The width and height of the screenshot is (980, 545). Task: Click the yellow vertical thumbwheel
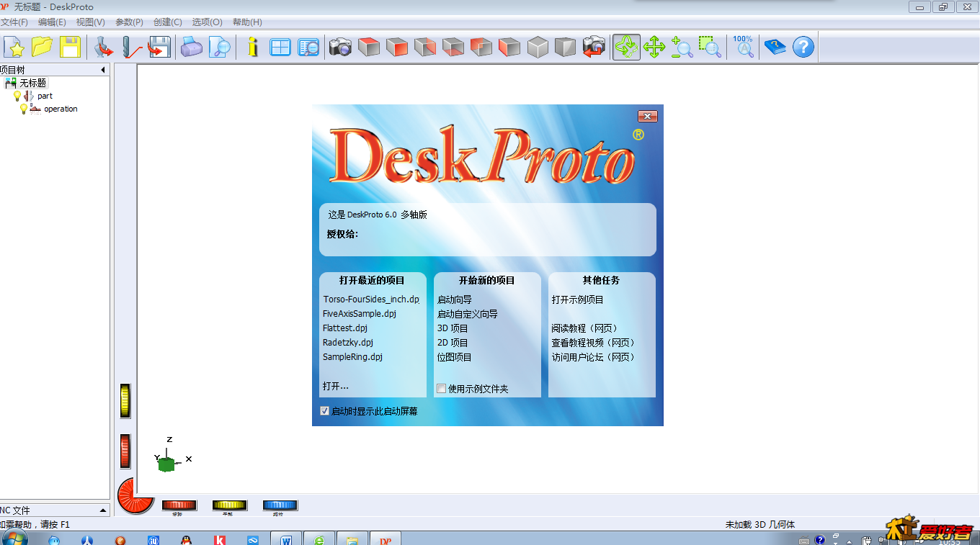click(125, 401)
